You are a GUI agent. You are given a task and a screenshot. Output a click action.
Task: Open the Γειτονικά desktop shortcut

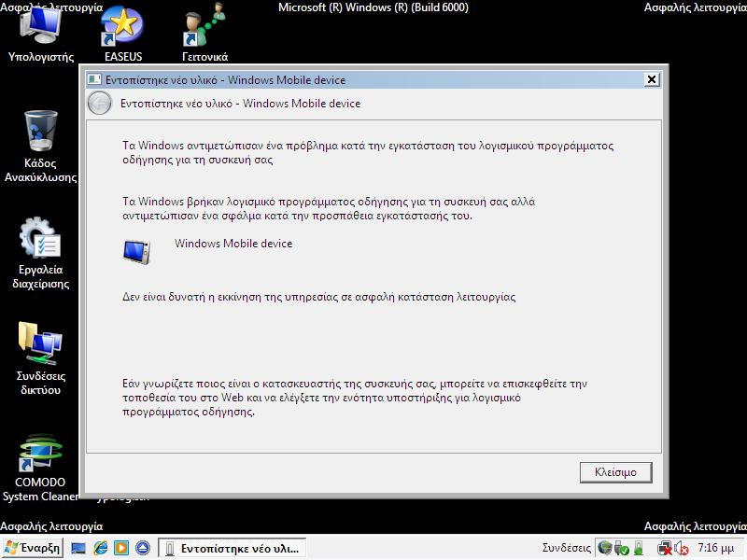tap(204, 34)
